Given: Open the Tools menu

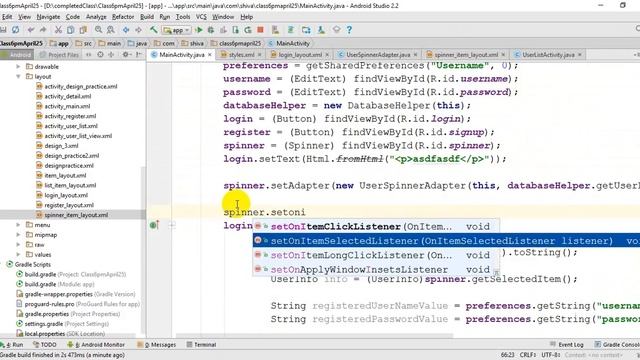Looking at the screenshot, I should click(183, 17).
